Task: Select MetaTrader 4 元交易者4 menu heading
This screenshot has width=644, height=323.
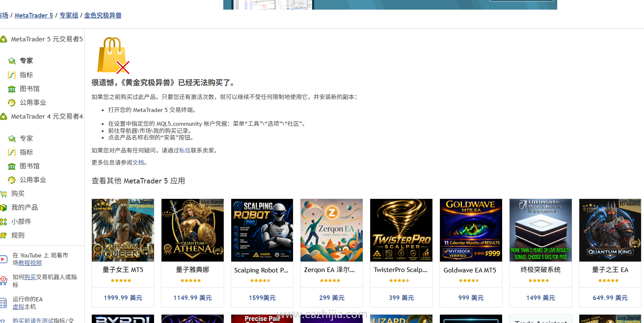Action: 47,117
